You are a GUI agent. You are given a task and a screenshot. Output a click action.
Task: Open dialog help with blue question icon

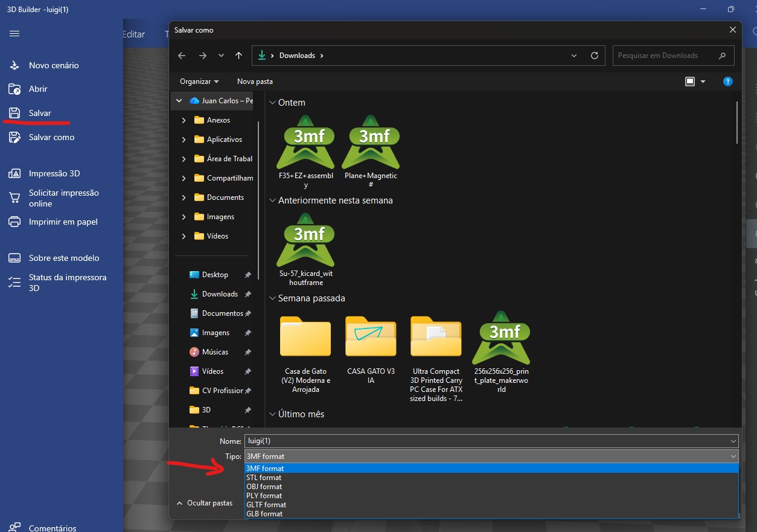point(728,82)
